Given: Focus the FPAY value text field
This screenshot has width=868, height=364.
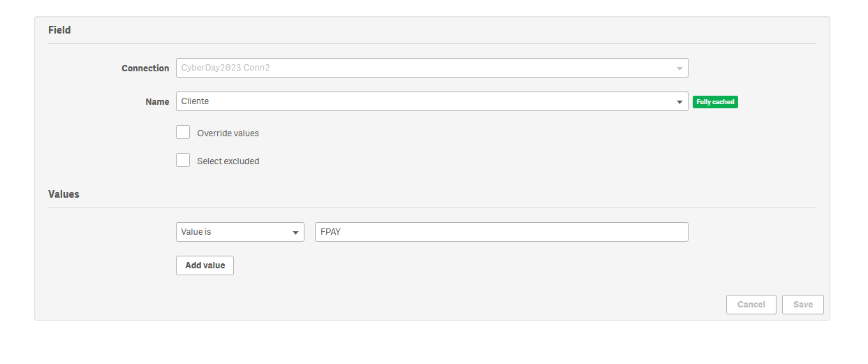Looking at the screenshot, I should pos(501,232).
